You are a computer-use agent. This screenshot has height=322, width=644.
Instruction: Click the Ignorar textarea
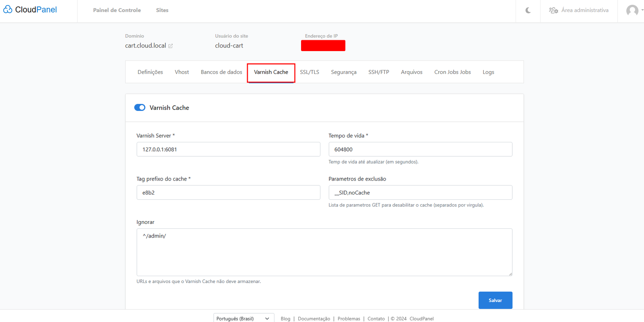point(324,252)
